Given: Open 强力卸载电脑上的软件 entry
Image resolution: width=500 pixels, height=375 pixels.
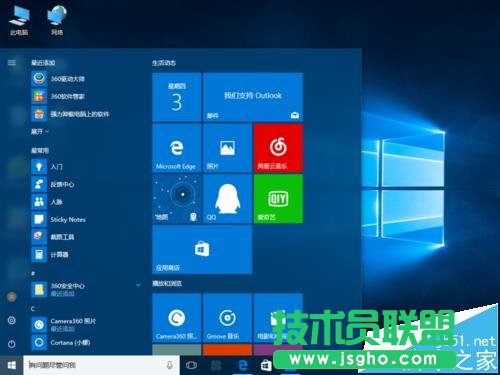Looking at the screenshot, I should tap(70, 114).
